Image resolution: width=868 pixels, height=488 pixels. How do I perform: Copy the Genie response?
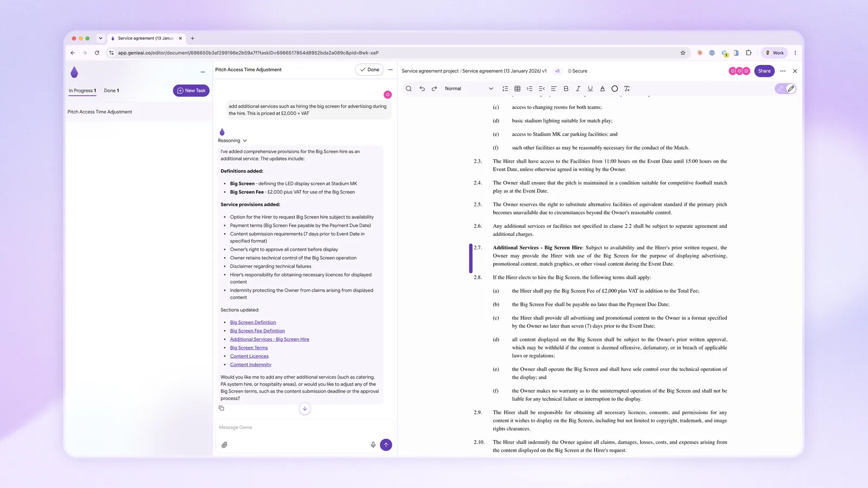(221, 408)
